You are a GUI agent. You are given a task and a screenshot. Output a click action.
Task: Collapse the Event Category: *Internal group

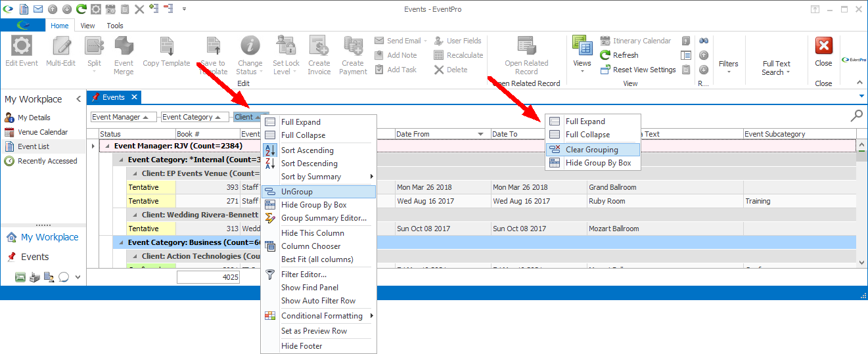coord(121,160)
